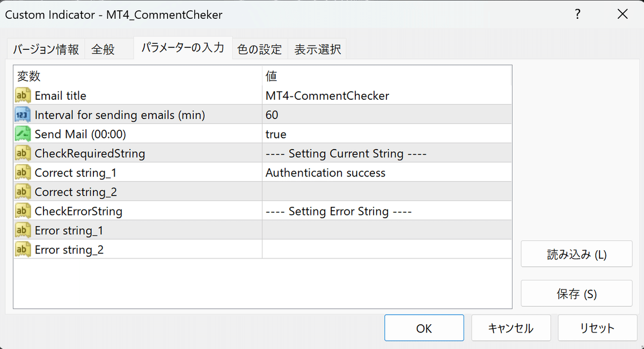Close the Custom Indicator dialog
644x349 pixels.
623,15
